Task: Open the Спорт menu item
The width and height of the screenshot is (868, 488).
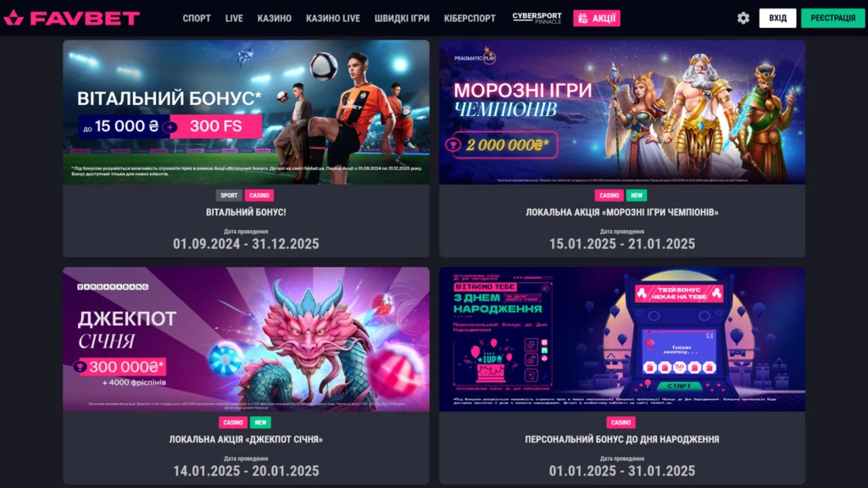Action: pyautogui.click(x=197, y=19)
